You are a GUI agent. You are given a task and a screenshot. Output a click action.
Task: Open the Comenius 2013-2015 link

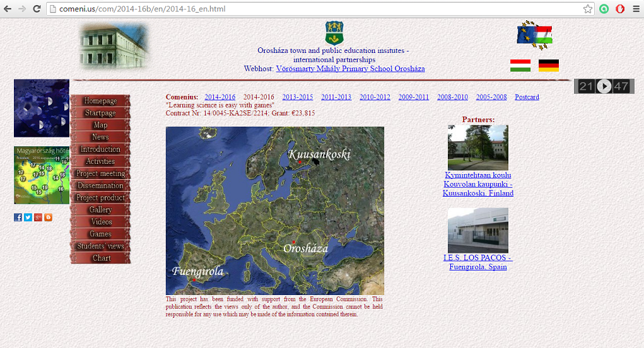(297, 97)
